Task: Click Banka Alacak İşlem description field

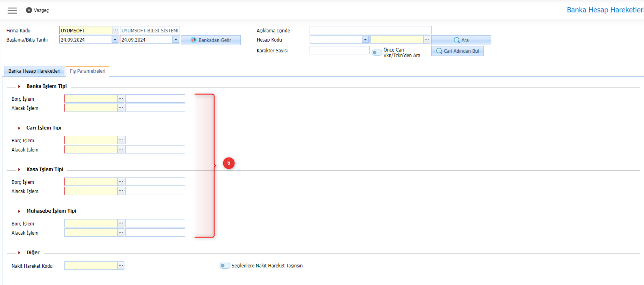Action: pyautogui.click(x=155, y=108)
